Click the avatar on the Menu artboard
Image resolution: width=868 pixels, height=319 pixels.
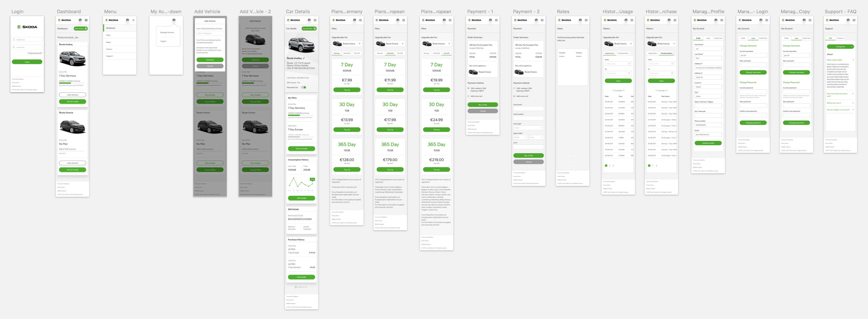click(127, 20)
